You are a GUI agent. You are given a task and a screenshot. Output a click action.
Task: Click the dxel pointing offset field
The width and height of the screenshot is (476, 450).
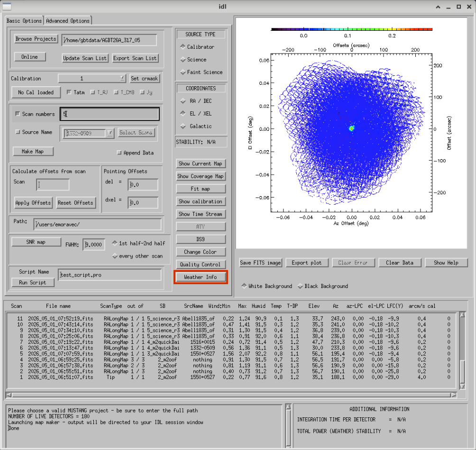(x=143, y=203)
